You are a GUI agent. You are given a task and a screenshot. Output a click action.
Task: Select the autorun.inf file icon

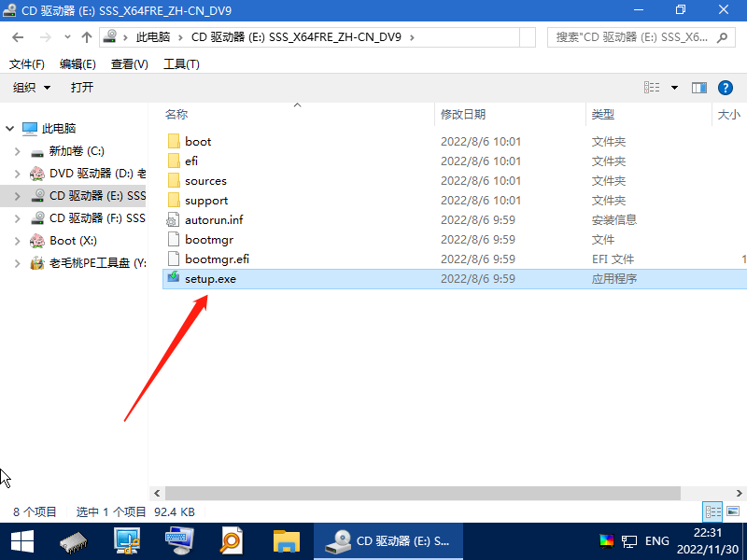coord(173,220)
